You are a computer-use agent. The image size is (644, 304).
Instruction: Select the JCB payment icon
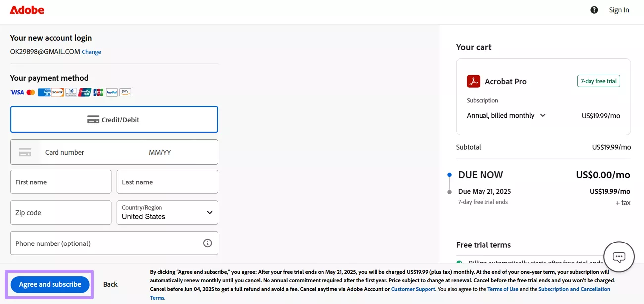98,92
